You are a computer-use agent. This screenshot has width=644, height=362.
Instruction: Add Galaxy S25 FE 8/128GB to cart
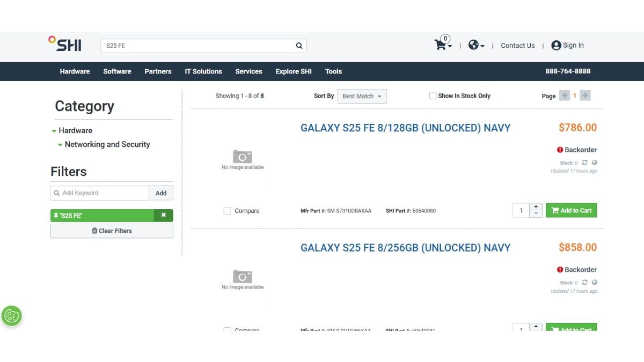(571, 210)
